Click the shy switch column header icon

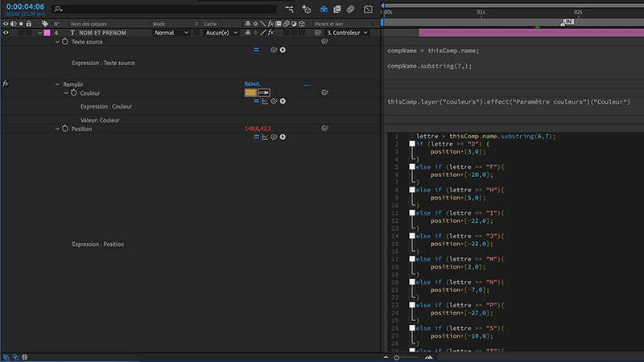click(248, 24)
